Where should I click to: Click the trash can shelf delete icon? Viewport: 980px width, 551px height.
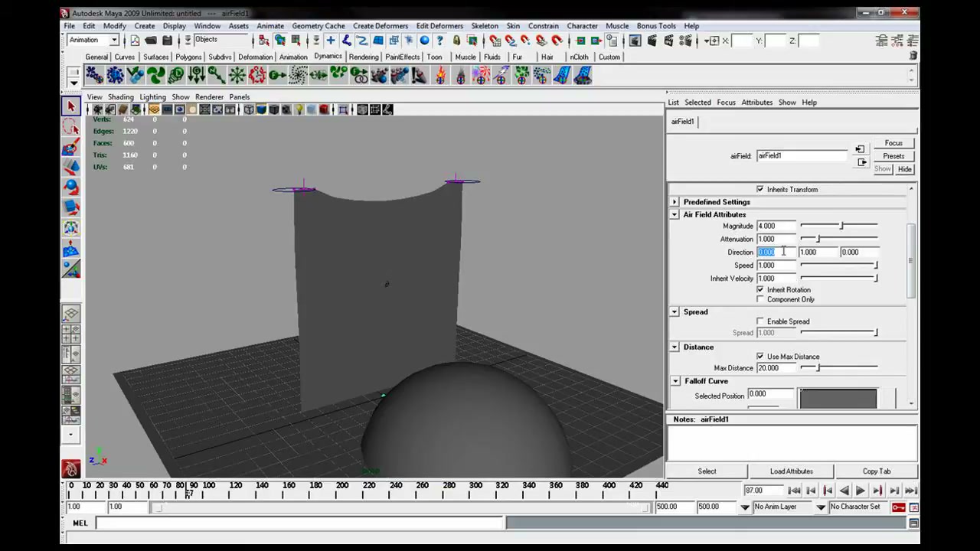pyautogui.click(x=913, y=56)
